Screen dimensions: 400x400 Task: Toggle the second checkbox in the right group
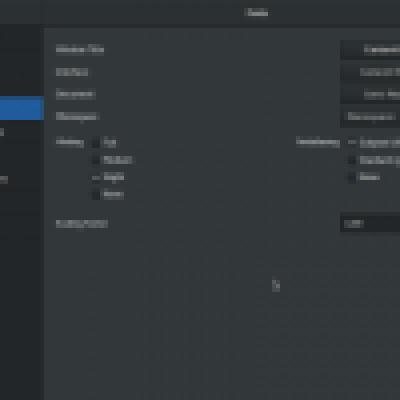point(352,160)
